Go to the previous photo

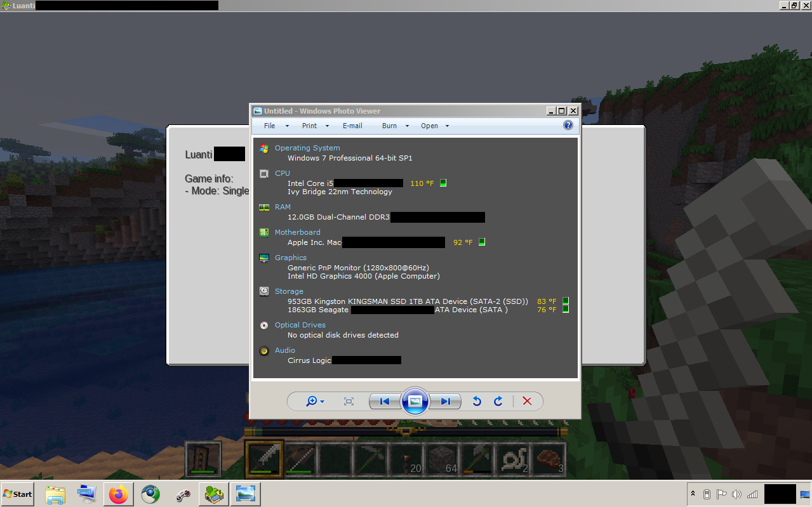[x=385, y=401]
